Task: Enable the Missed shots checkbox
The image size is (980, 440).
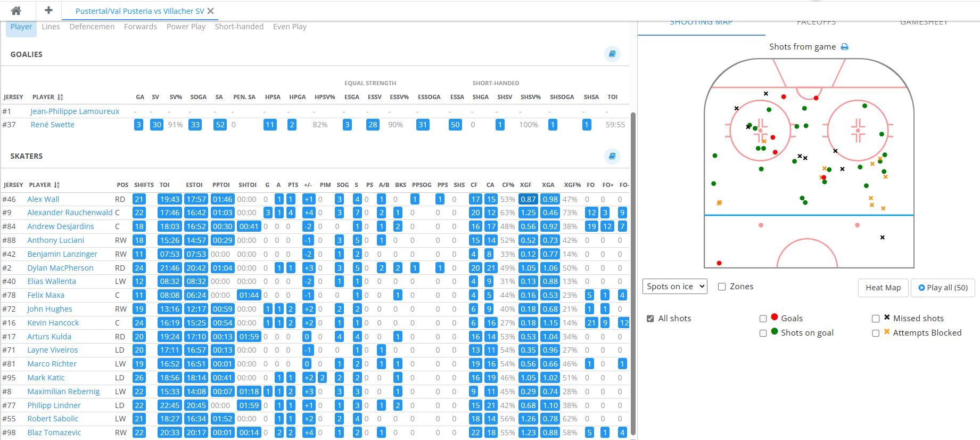Action: [x=875, y=319]
